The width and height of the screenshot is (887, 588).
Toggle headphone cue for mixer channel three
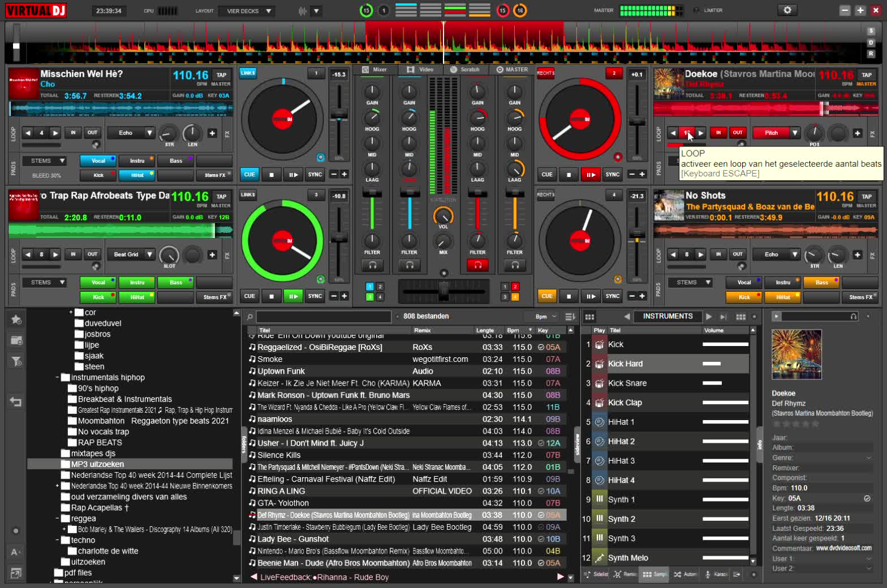click(x=477, y=265)
